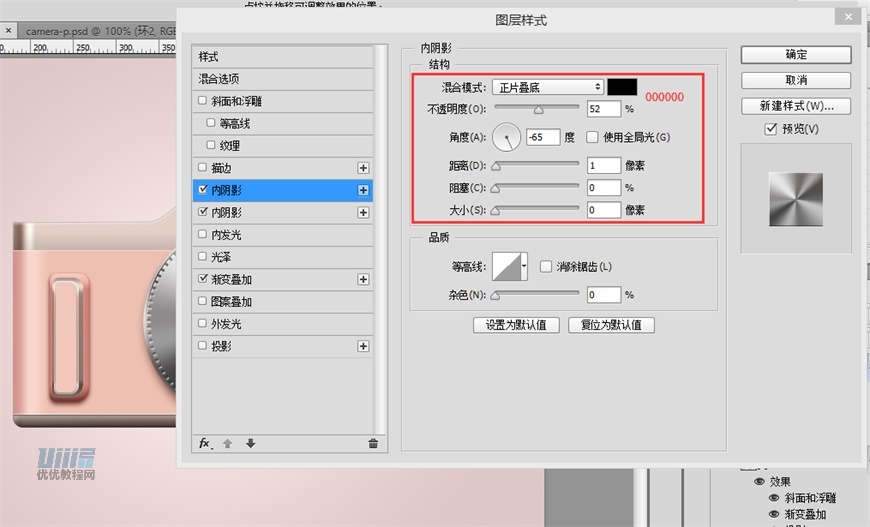Image resolution: width=870 pixels, height=527 pixels.
Task: Click 新建样式(W)... button
Action: click(796, 106)
